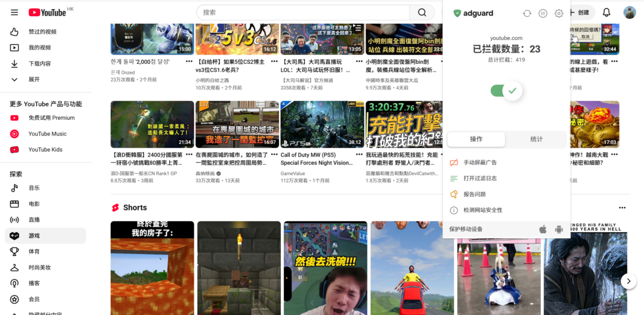Switch to the 统计 tab in AdGuard

click(537, 140)
